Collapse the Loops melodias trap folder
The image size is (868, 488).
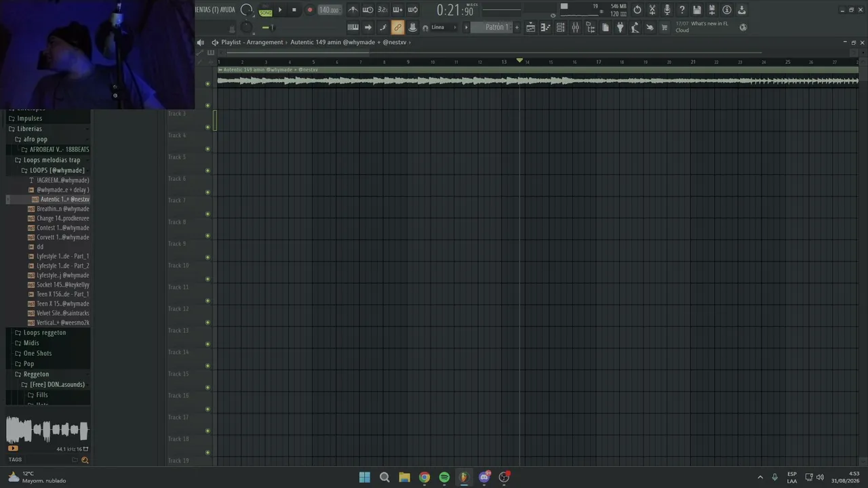[52, 160]
